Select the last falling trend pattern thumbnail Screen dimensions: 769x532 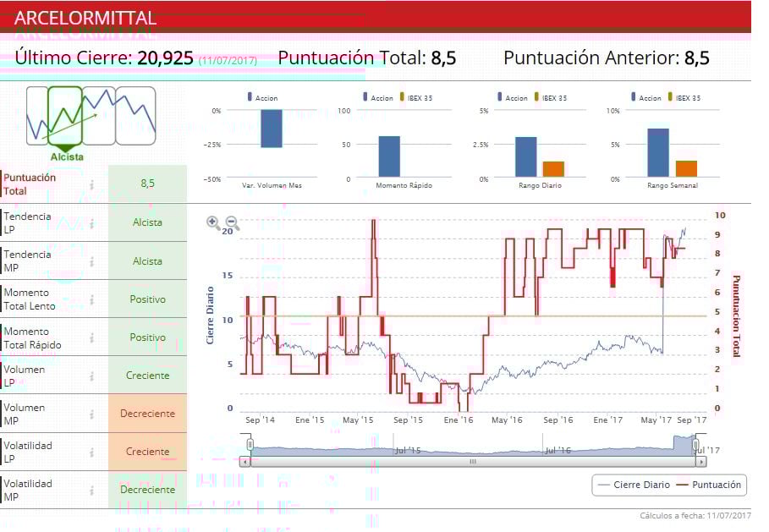[135, 116]
